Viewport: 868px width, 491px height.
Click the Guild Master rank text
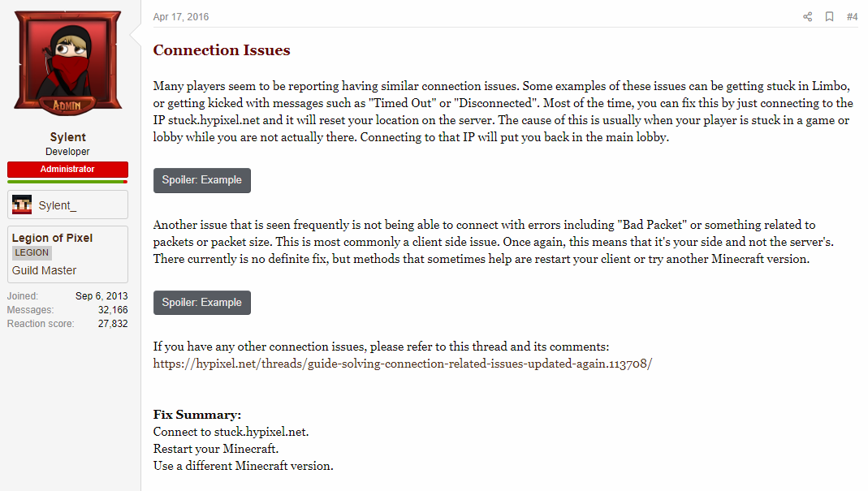coord(45,271)
